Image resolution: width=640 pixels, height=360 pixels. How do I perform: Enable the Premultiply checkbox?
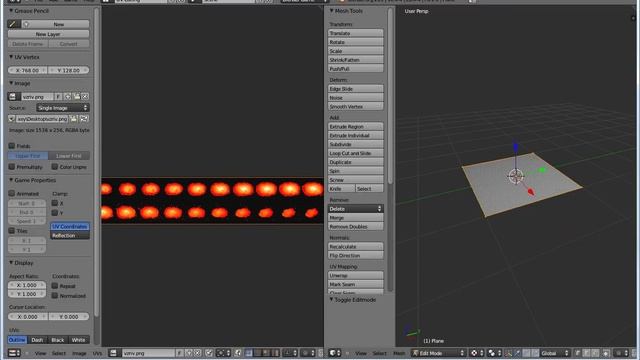(12, 167)
